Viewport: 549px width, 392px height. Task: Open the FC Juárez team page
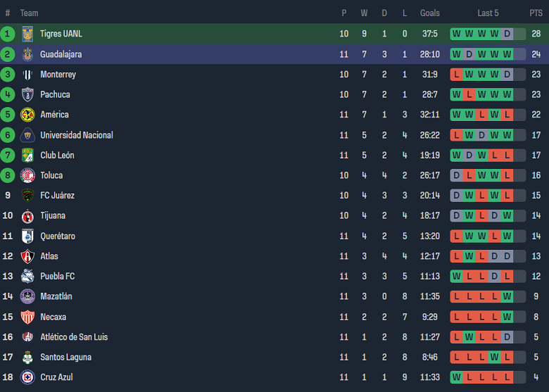pyautogui.click(x=57, y=196)
